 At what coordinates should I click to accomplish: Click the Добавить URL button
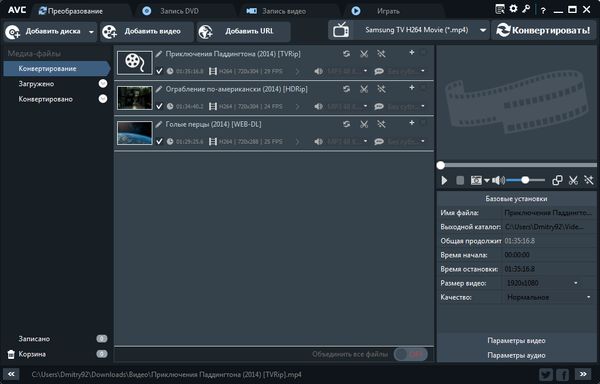pyautogui.click(x=243, y=31)
